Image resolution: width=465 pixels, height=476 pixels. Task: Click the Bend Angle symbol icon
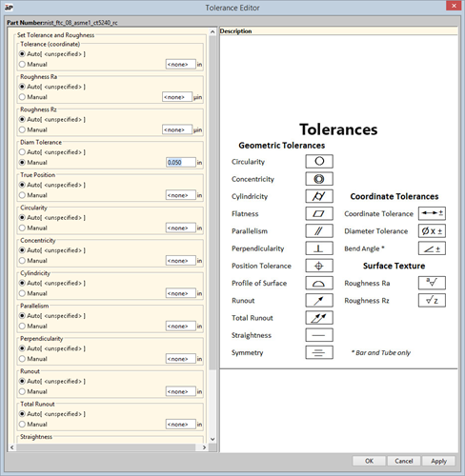(432, 248)
